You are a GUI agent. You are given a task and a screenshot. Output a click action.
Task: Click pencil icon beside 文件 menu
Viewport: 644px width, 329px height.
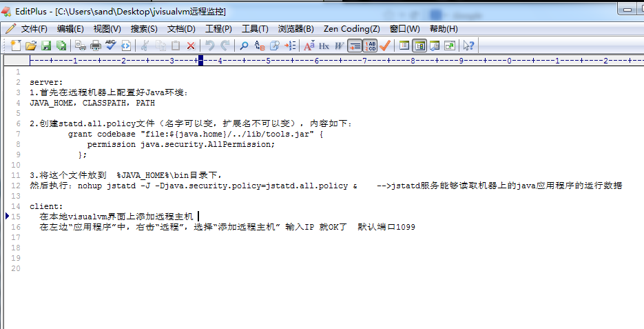(11, 29)
